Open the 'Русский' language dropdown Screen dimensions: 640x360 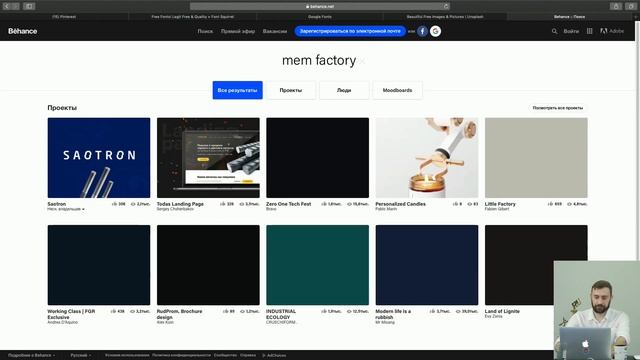coord(80,356)
